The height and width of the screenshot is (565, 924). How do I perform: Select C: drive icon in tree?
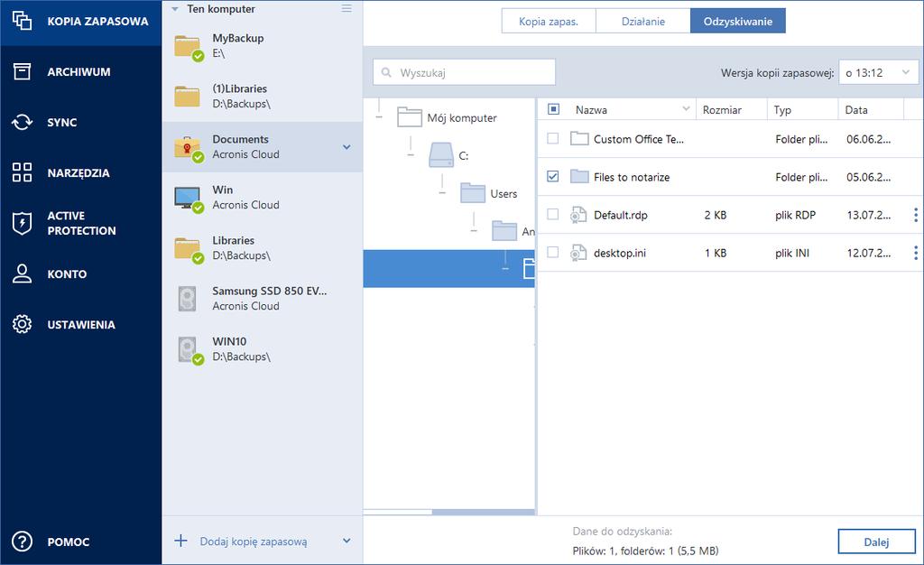[440, 155]
